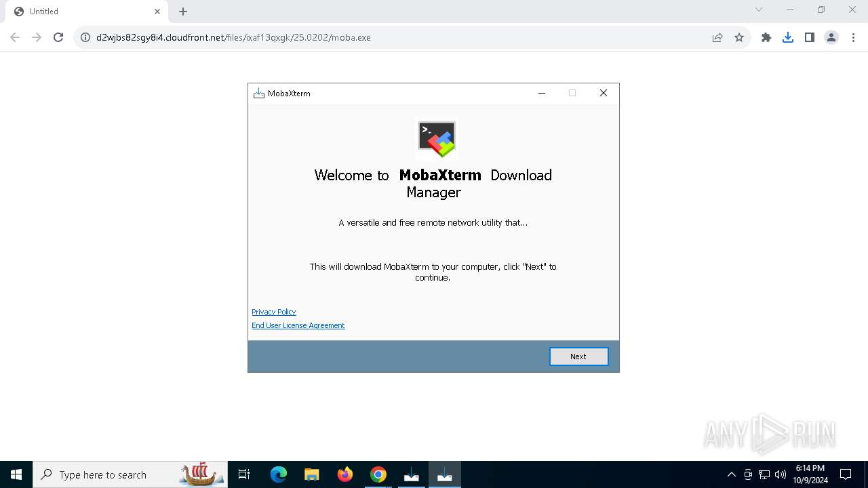Switch to Chrome on taskbar
Viewport: 868px width, 488px height.
(x=378, y=474)
